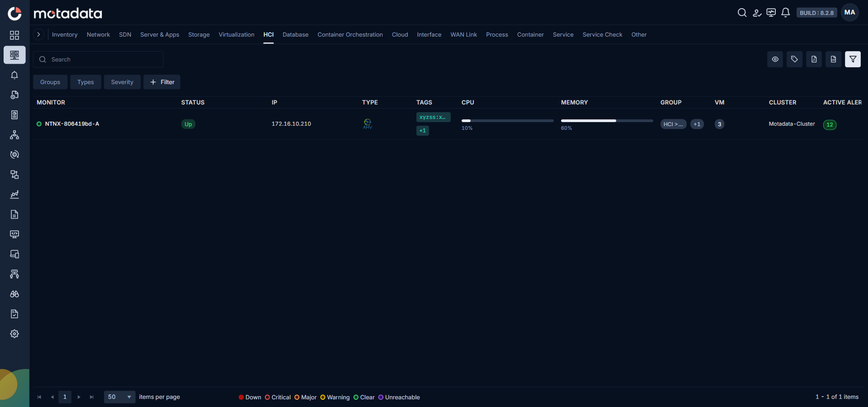Open the 50 items per page dropdown
This screenshot has height=407, width=868.
tap(119, 397)
